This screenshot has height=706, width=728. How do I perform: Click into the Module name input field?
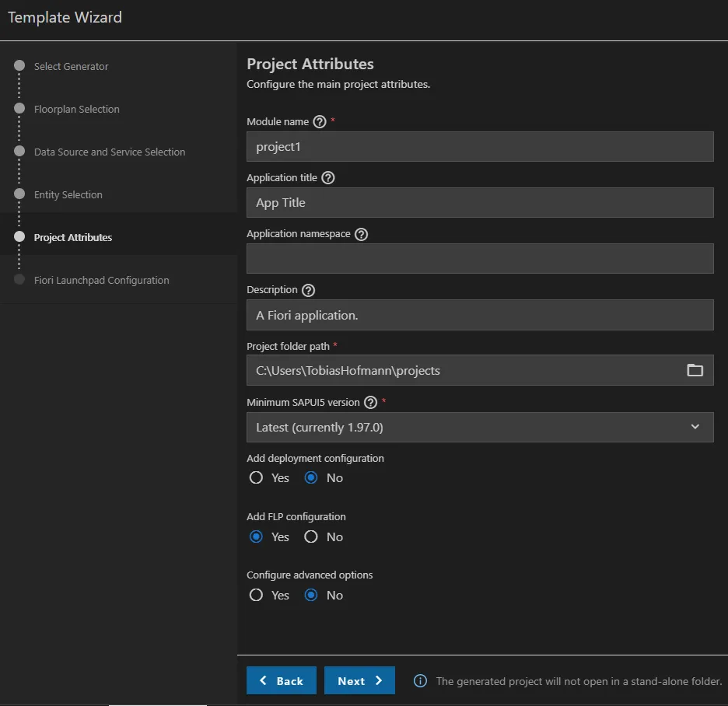(480, 146)
